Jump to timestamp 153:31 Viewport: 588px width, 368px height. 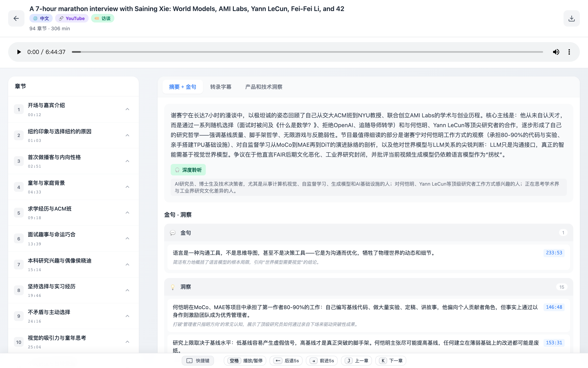[554, 343]
